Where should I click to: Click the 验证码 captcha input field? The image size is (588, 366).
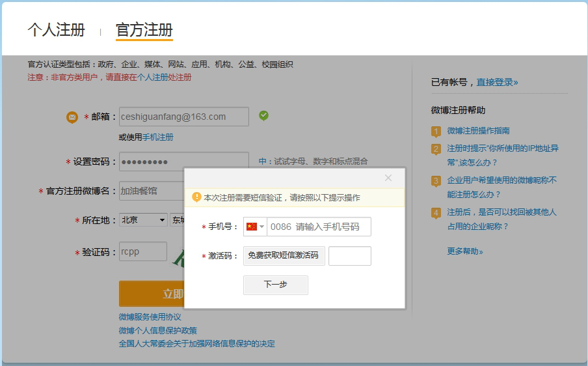click(143, 251)
